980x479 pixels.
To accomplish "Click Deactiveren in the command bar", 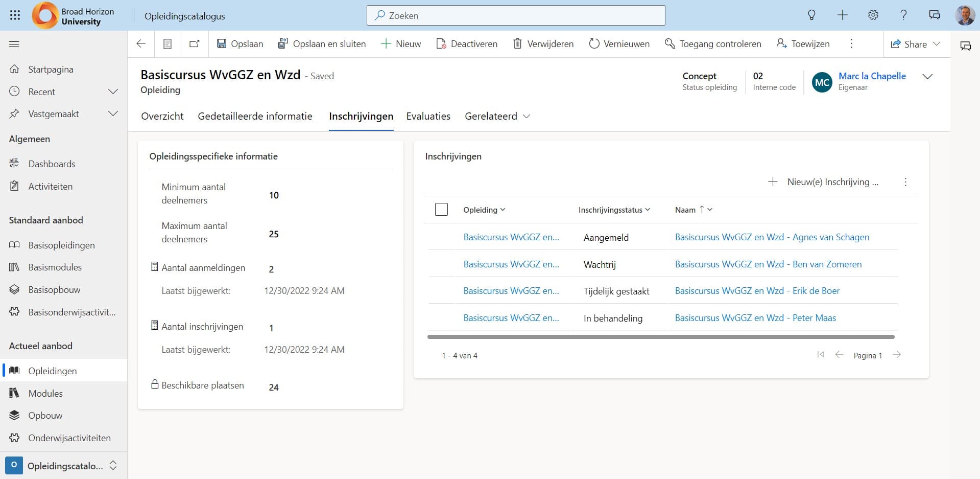I will [x=467, y=44].
